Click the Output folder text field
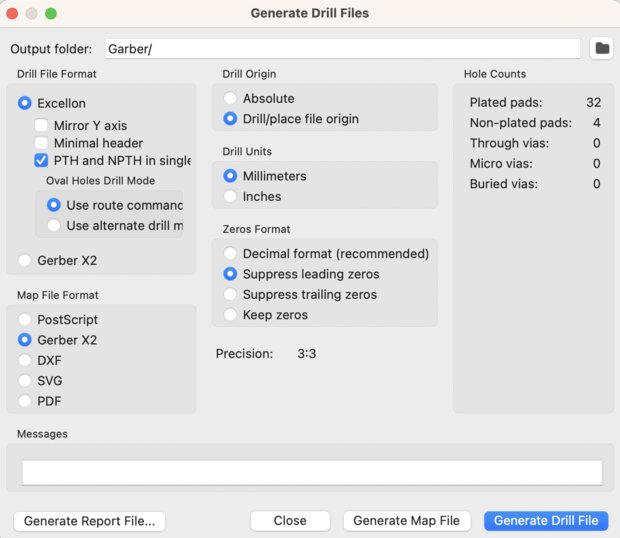The width and height of the screenshot is (620, 538). click(x=342, y=49)
